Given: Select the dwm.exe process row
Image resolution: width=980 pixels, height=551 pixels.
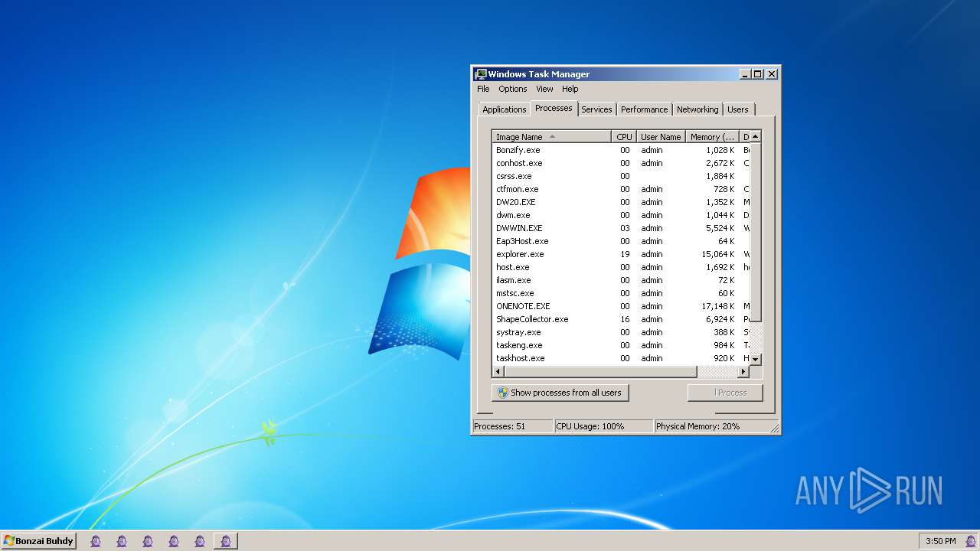Looking at the screenshot, I should click(621, 215).
